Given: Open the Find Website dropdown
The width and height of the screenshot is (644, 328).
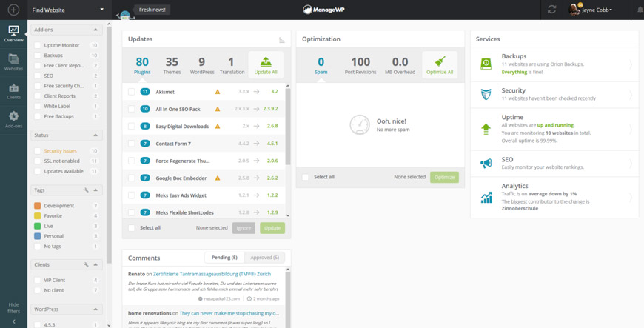Looking at the screenshot, I should click(x=68, y=10).
